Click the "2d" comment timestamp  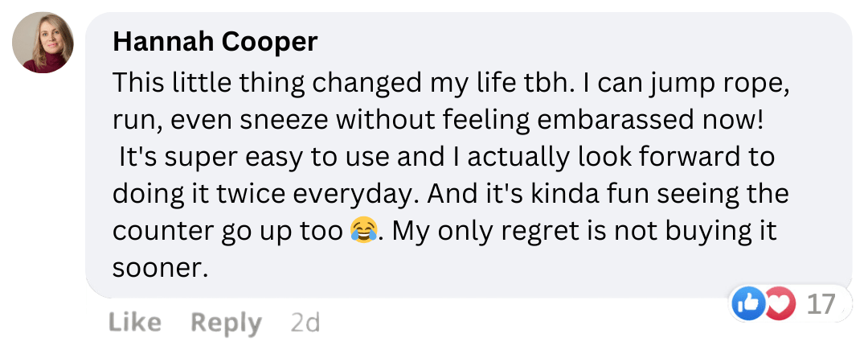tap(305, 323)
